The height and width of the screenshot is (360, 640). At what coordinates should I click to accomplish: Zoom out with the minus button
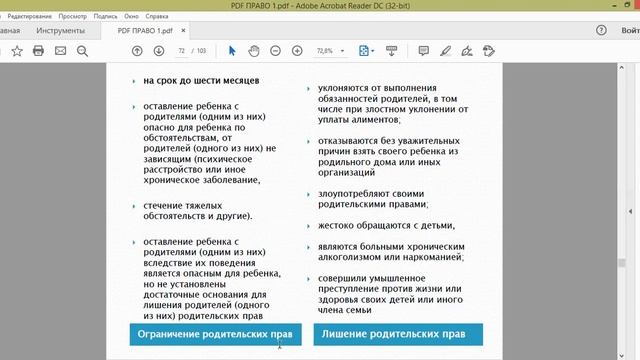coord(276,51)
